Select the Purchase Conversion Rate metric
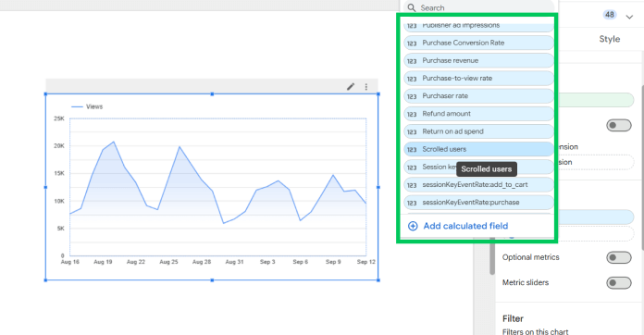 478,43
